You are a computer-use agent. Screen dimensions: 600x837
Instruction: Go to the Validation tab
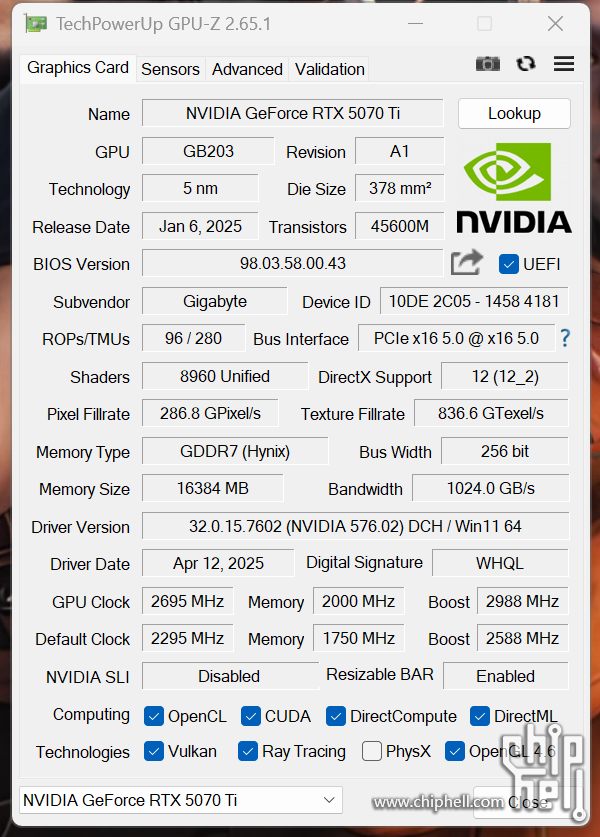tap(329, 69)
